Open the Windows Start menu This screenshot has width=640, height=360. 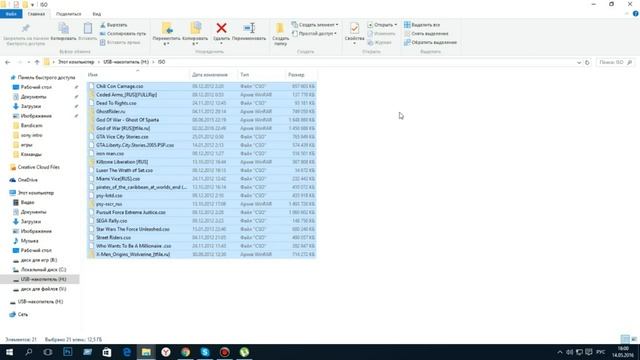(x=9, y=352)
